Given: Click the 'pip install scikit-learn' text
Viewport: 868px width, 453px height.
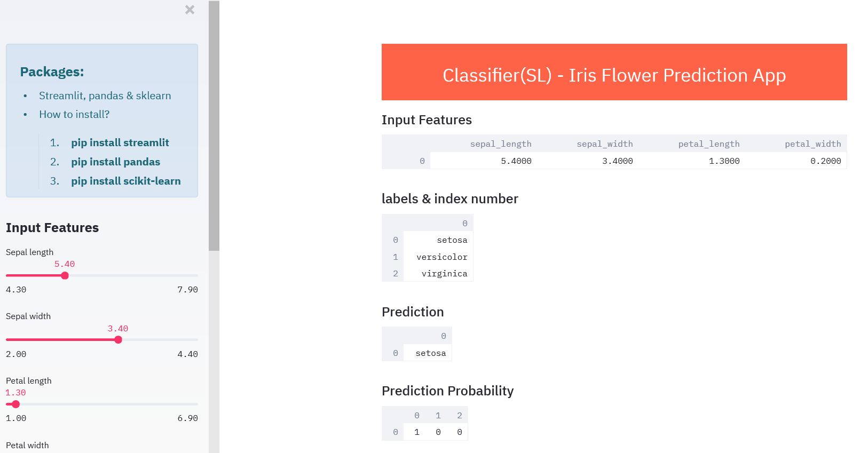Looking at the screenshot, I should (126, 181).
